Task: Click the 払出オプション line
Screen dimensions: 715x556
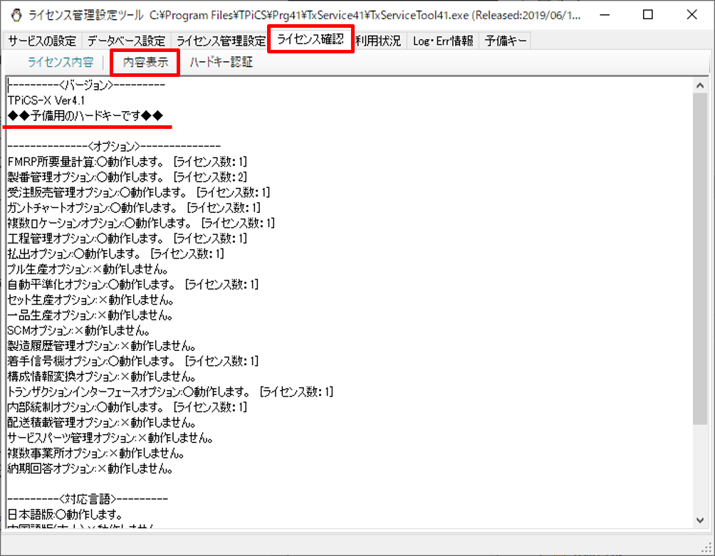Action: 116,254
